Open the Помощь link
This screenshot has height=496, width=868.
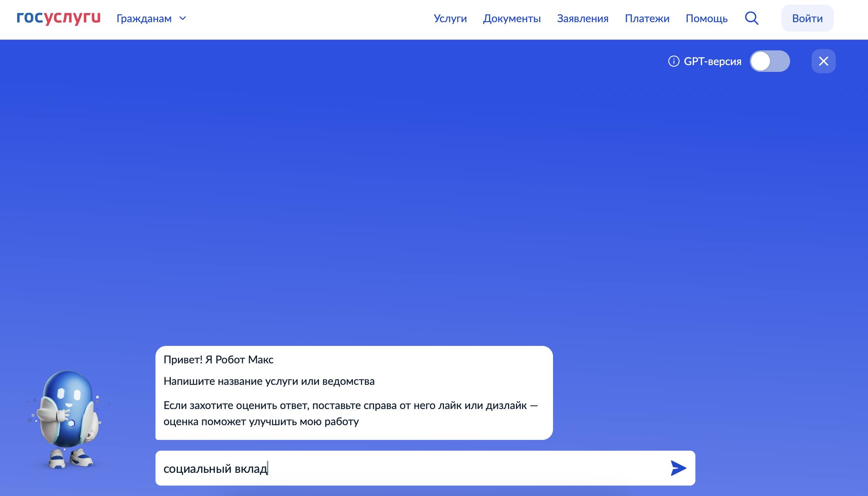[706, 18]
